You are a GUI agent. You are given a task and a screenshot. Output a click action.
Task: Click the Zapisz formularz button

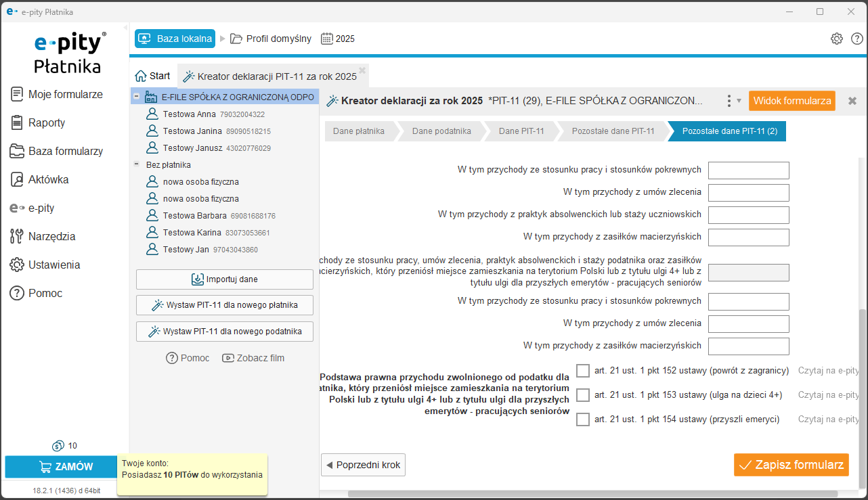click(x=791, y=465)
